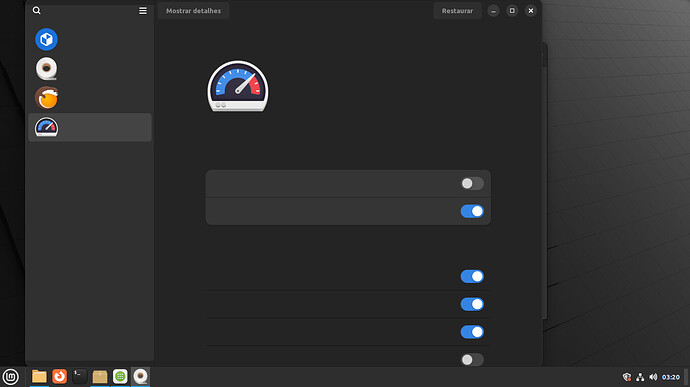690x387 pixels.
Task: Minimize the permissions window
Action: point(493,11)
